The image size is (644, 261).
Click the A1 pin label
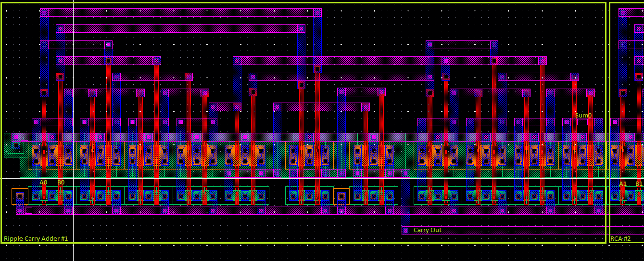pyautogui.click(x=623, y=183)
